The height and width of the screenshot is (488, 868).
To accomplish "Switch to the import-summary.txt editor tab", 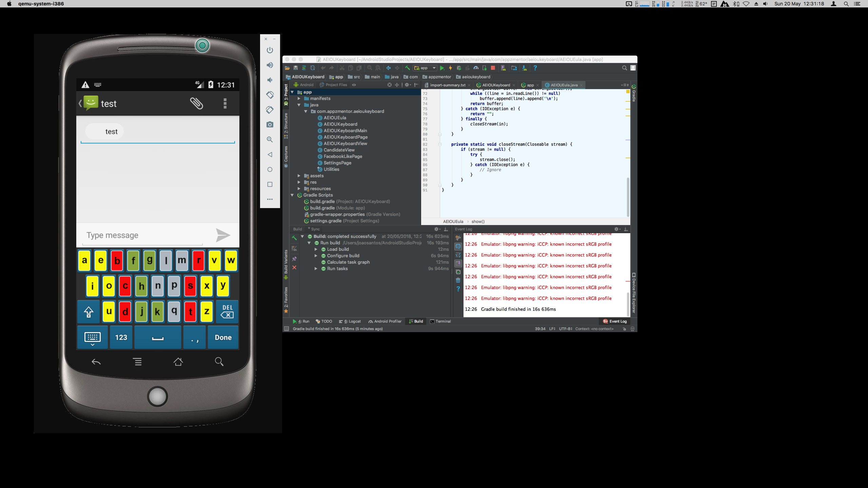I will (447, 85).
